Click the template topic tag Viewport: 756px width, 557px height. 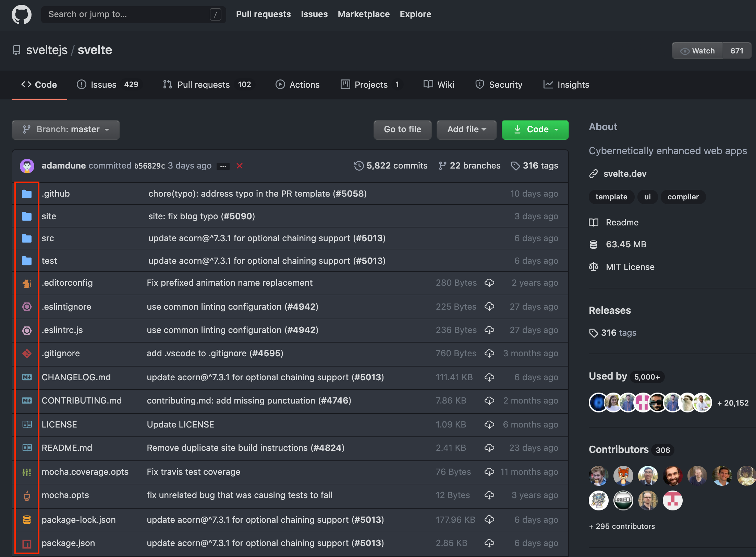point(611,197)
